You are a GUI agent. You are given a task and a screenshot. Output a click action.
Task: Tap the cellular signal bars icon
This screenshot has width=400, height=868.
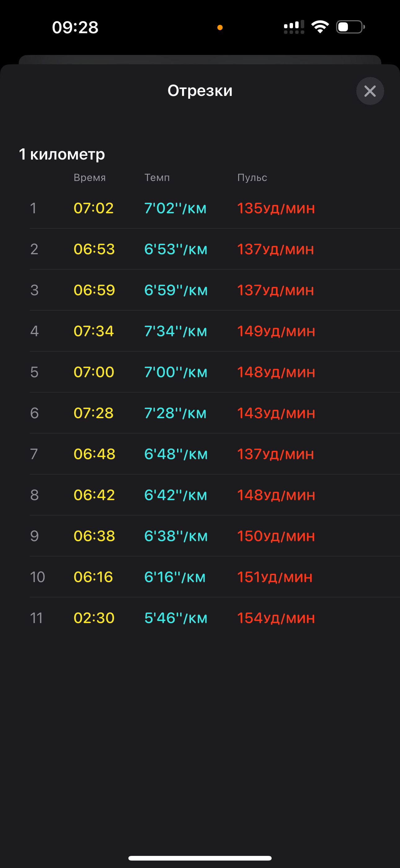click(294, 27)
